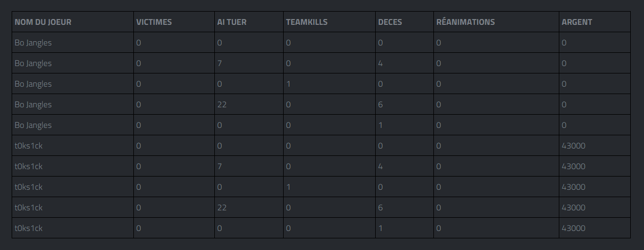Viewport: 644px width, 250px height.
Task: Select the last 43000 money value
Action: (x=574, y=228)
